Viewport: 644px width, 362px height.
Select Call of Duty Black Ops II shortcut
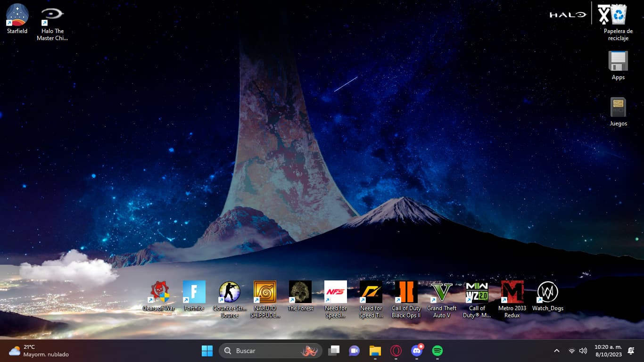click(x=406, y=299)
